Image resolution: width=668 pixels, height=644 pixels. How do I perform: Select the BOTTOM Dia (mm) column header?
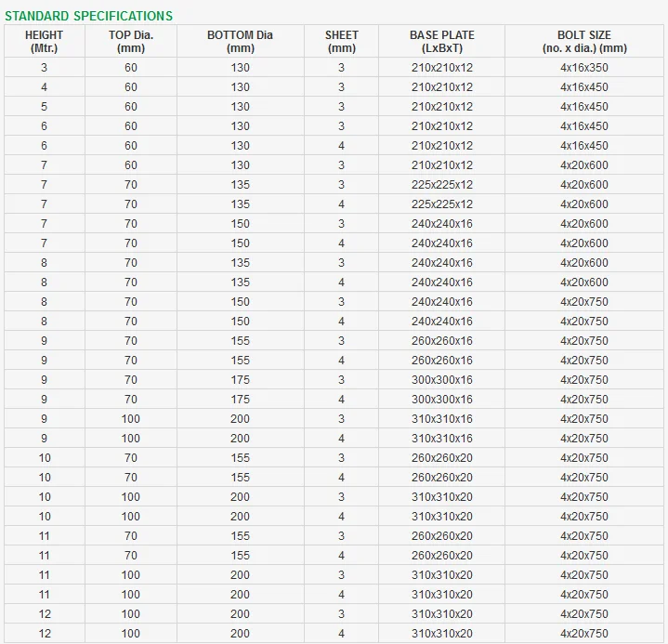[x=240, y=42]
